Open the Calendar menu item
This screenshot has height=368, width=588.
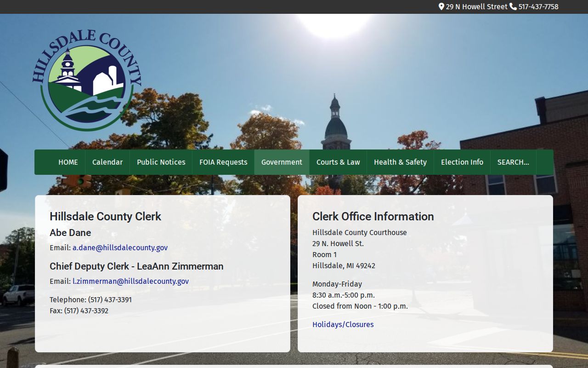(x=107, y=162)
